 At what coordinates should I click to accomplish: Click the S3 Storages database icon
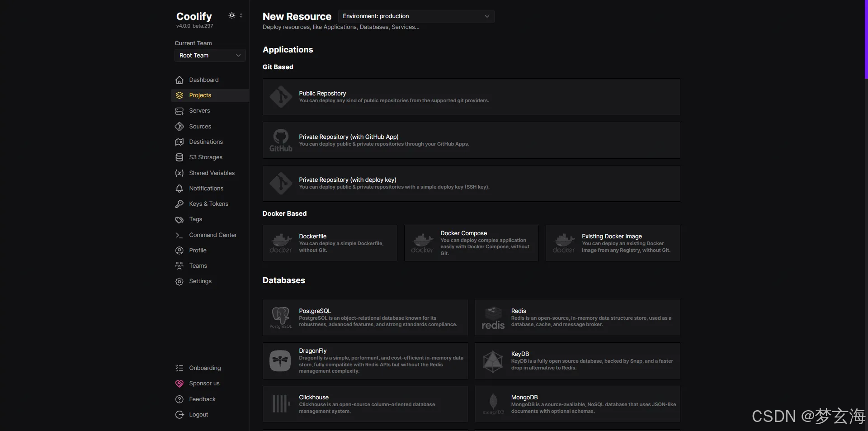[x=179, y=157]
